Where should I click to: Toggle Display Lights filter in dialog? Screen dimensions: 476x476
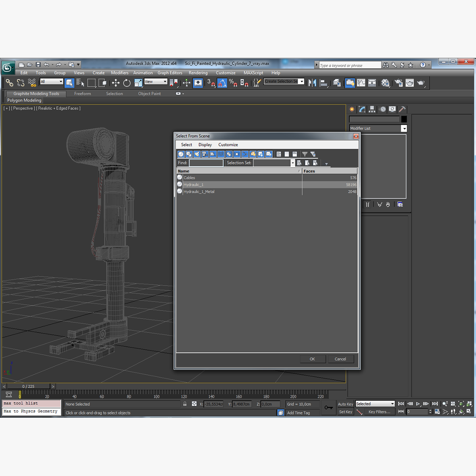pos(197,154)
